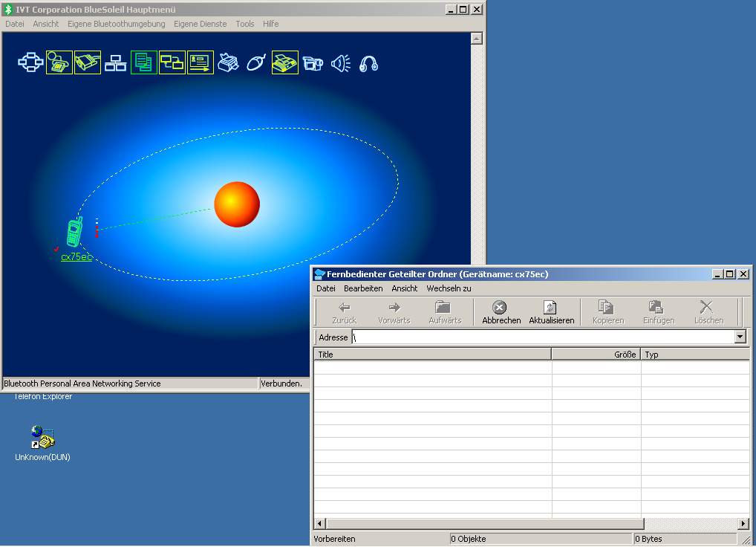Open the Wechseln zu menu
Viewport: 756px width, 547px height.
point(449,288)
